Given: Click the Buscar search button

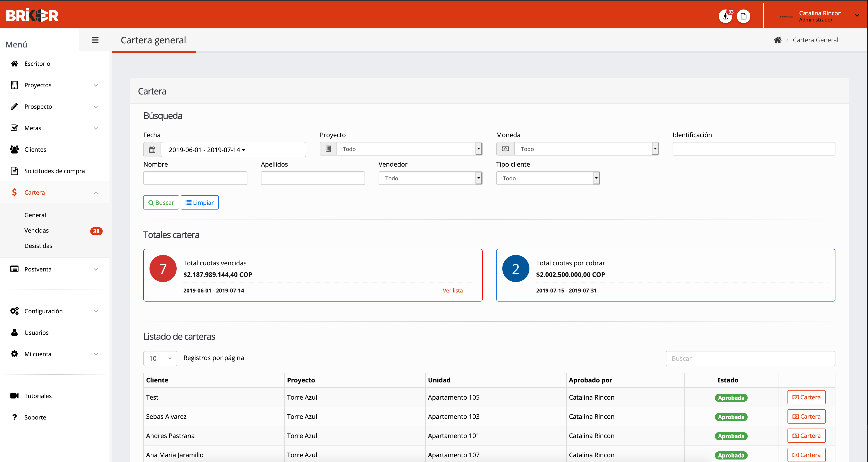Looking at the screenshot, I should 161,202.
